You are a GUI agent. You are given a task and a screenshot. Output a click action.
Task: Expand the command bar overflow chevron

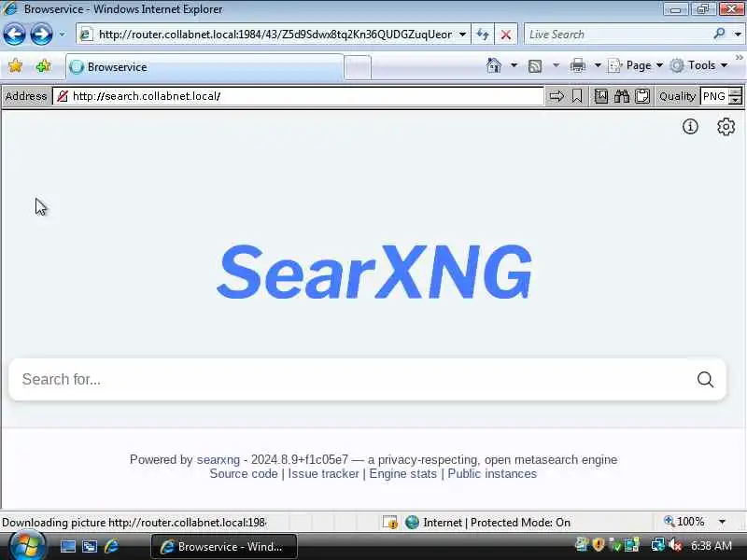739,58
